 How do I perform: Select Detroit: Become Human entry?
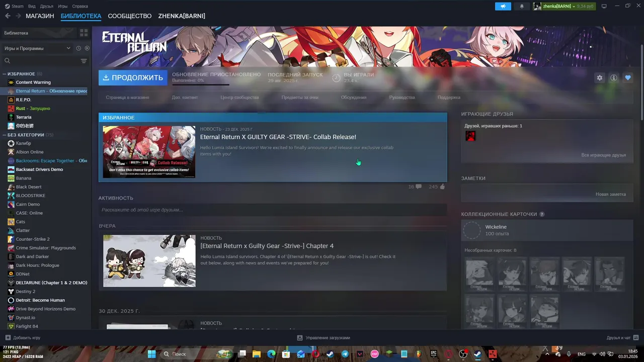click(40, 300)
